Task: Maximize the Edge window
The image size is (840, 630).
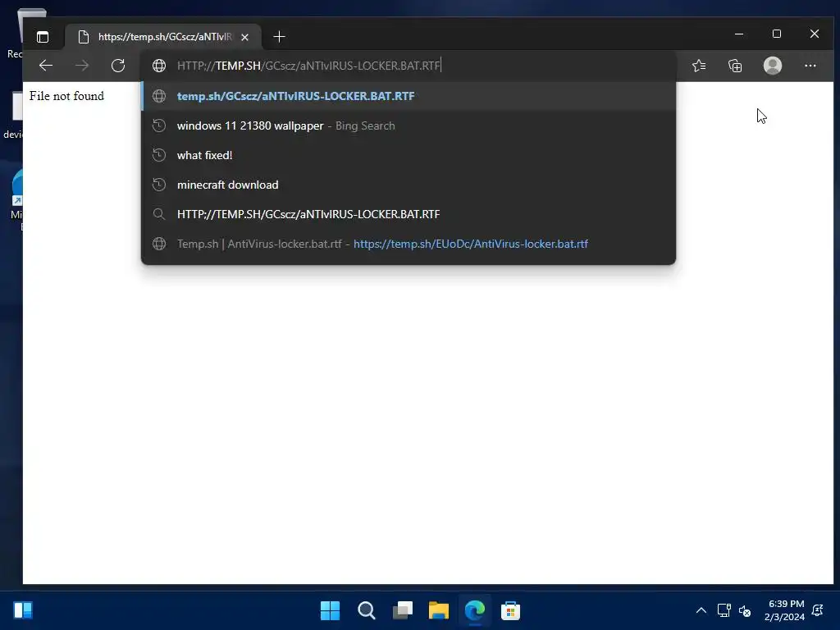Action: pos(777,34)
